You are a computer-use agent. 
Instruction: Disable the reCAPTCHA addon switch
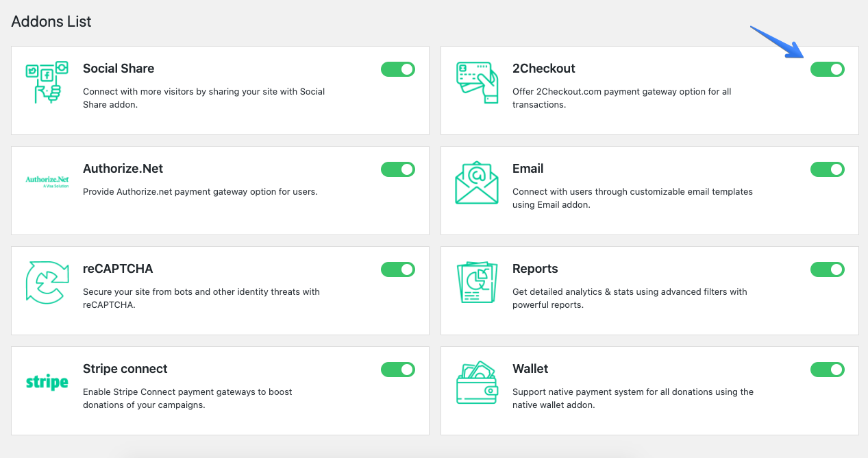click(x=398, y=269)
